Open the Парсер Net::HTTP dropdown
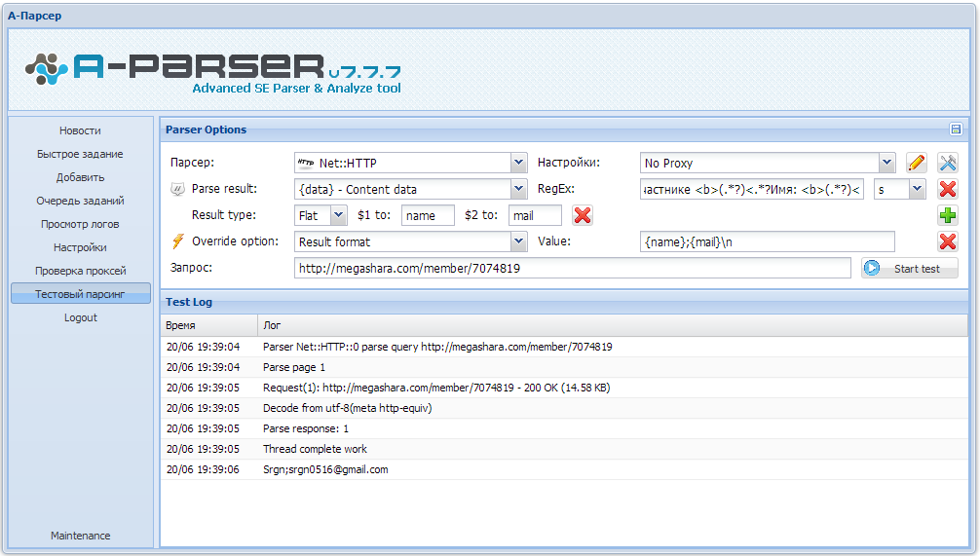The image size is (980, 556). click(519, 163)
